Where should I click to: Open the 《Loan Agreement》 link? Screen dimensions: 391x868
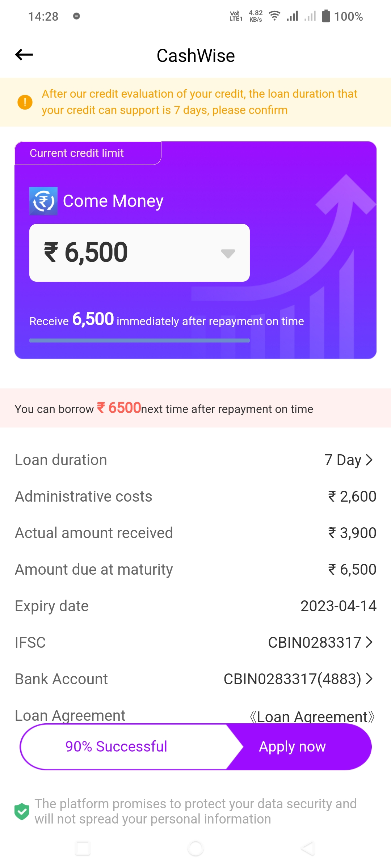(x=312, y=717)
